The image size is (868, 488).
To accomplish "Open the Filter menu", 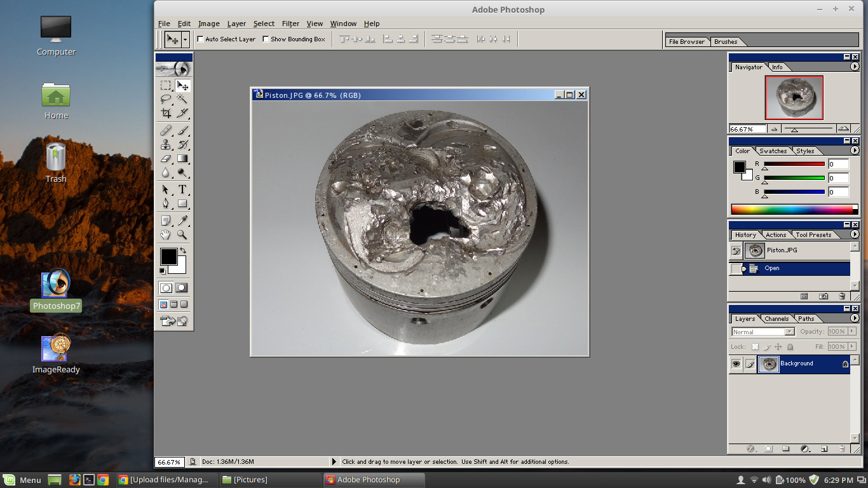I will [x=290, y=24].
